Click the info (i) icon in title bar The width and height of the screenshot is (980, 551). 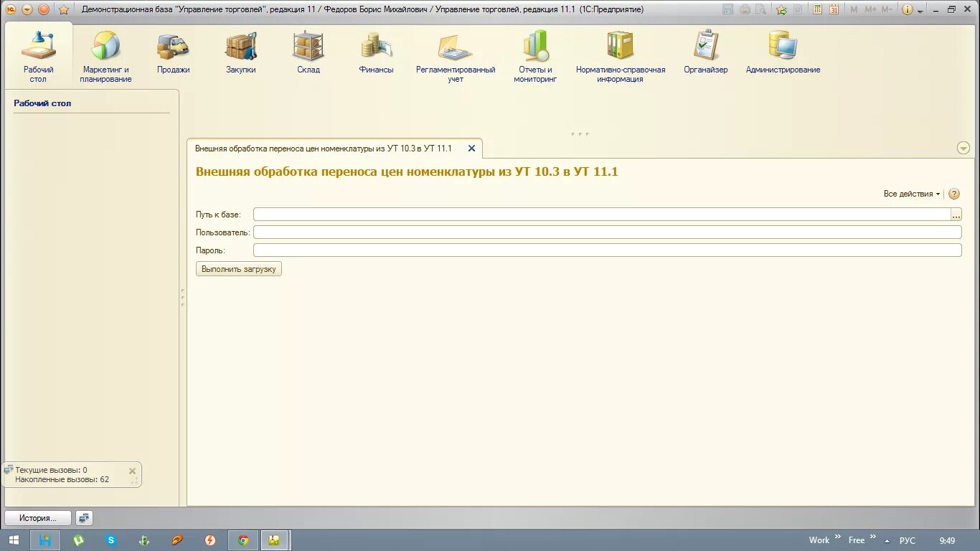[x=908, y=9]
